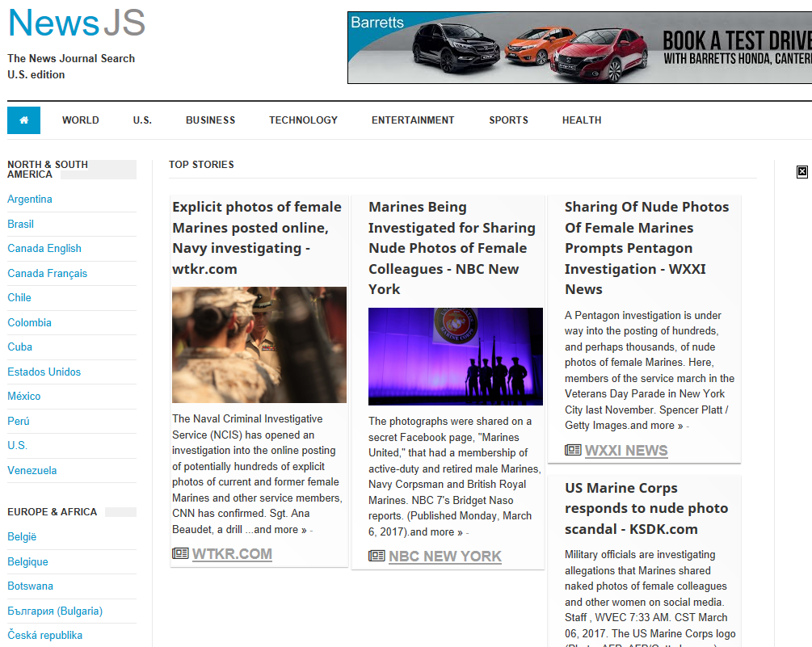
Task: Choose Canada Français edition
Action: [x=47, y=273]
